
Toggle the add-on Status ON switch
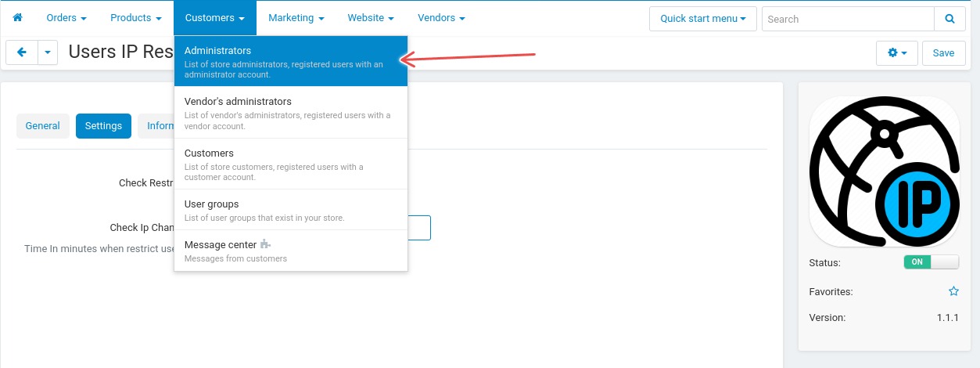pyautogui.click(x=931, y=262)
